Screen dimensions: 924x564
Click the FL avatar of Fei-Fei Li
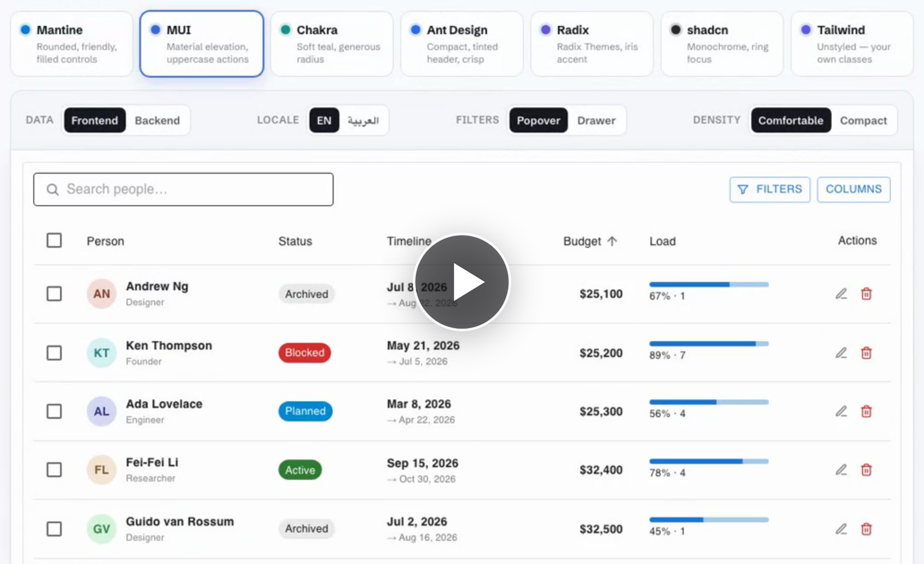pos(102,470)
